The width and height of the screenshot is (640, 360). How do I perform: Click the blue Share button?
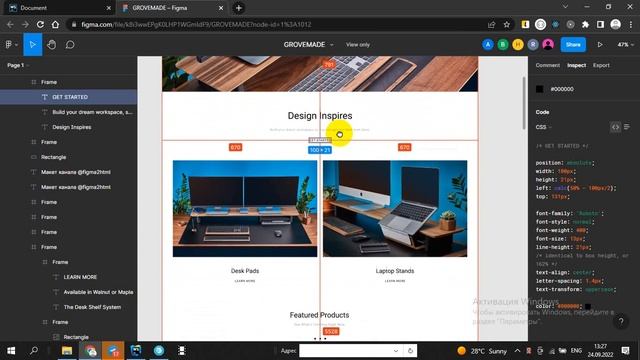click(573, 44)
